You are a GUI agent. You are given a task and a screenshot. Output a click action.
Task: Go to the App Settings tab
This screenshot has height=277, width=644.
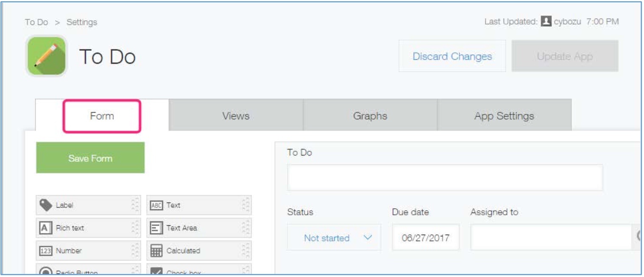tap(504, 116)
